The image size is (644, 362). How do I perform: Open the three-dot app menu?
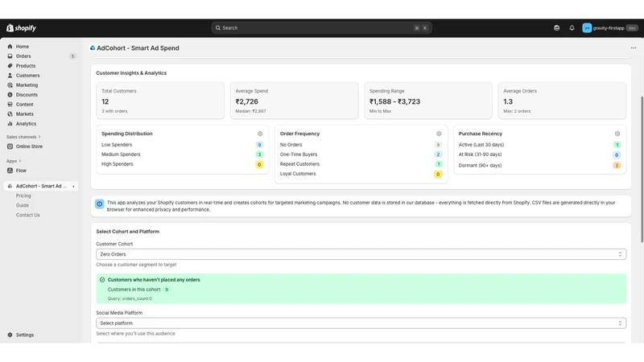point(634,48)
